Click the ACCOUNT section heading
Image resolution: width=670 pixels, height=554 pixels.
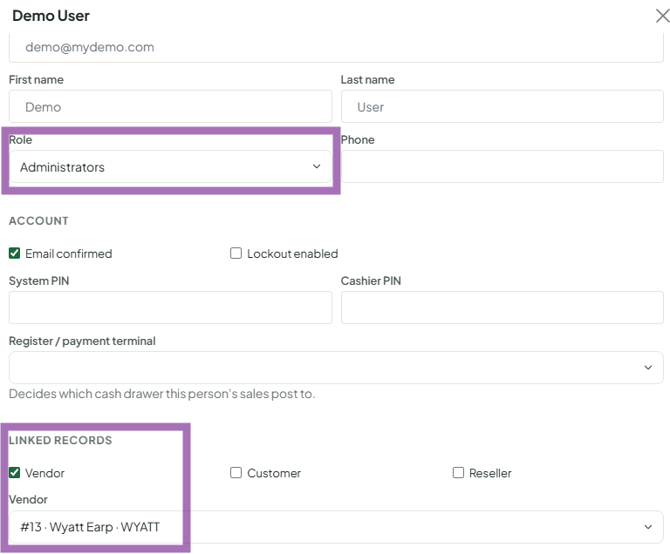point(38,221)
